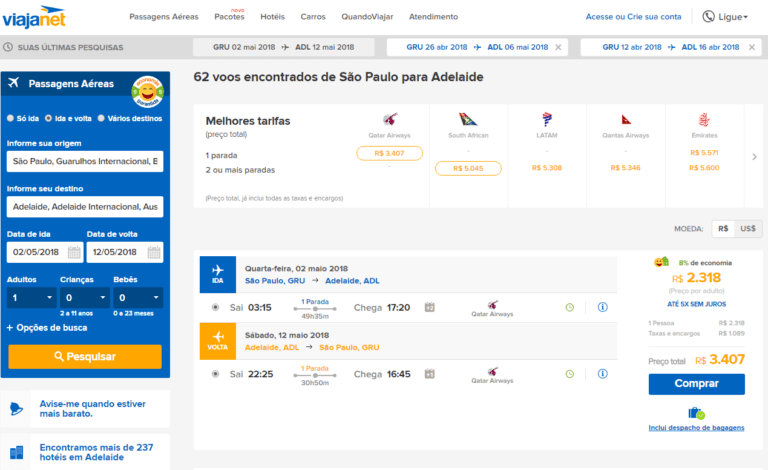Viewport: 768px width, 470px height.
Task: Click the clock icon on outbound flight
Action: click(x=569, y=307)
